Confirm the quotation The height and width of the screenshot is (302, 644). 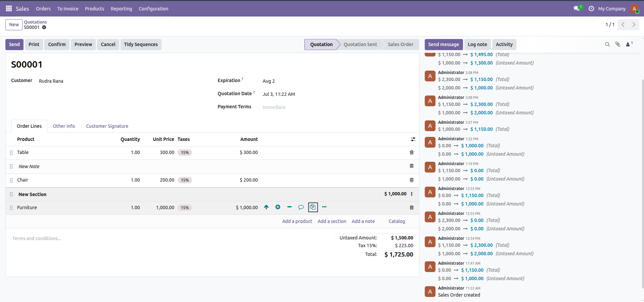point(57,44)
